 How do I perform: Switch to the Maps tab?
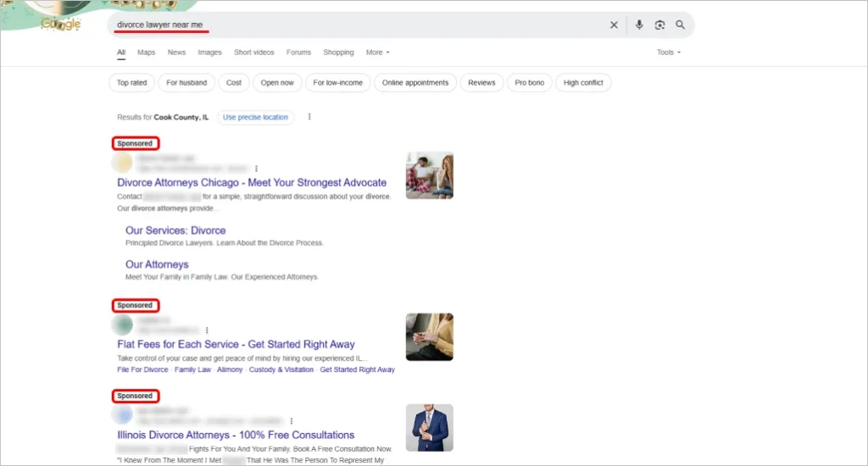point(146,53)
